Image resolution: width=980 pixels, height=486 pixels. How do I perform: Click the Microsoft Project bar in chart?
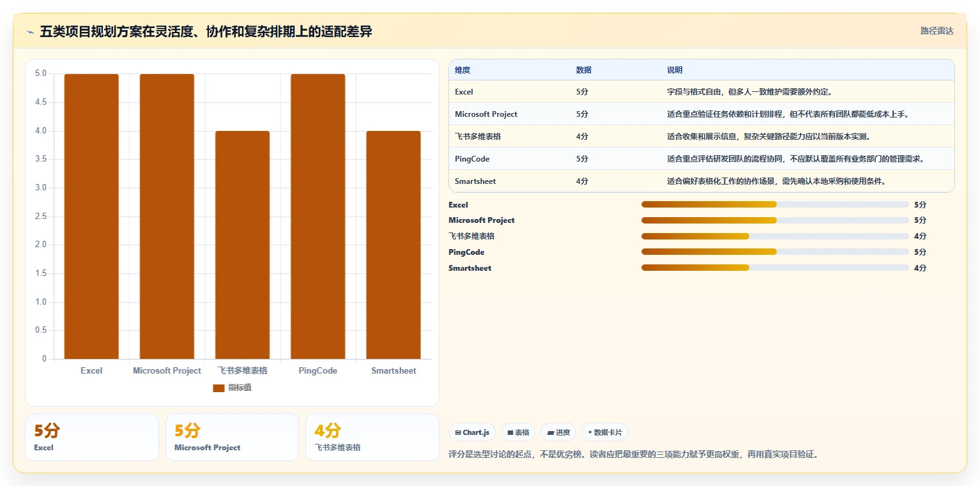(x=167, y=216)
